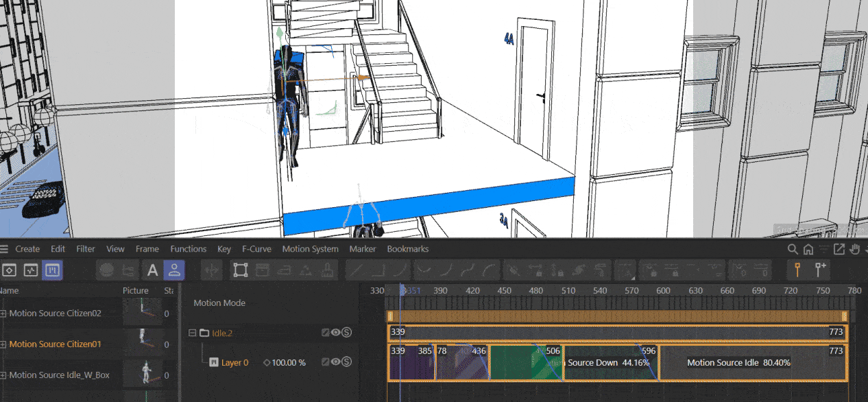Toggle the Automatic mode 'A' icon

152,270
